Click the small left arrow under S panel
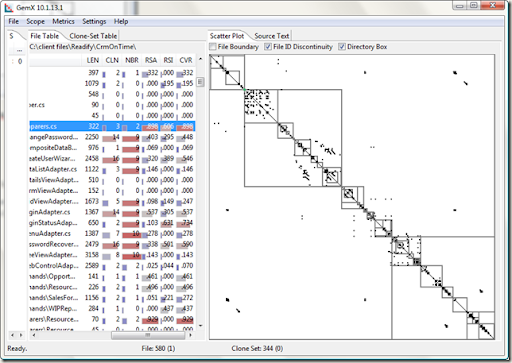 coord(12,335)
